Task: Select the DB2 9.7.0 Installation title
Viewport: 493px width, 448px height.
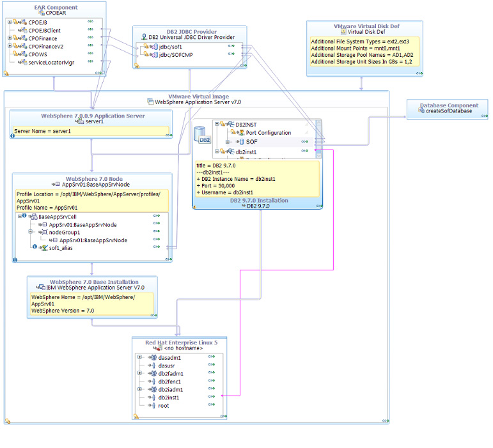Action: (x=259, y=201)
